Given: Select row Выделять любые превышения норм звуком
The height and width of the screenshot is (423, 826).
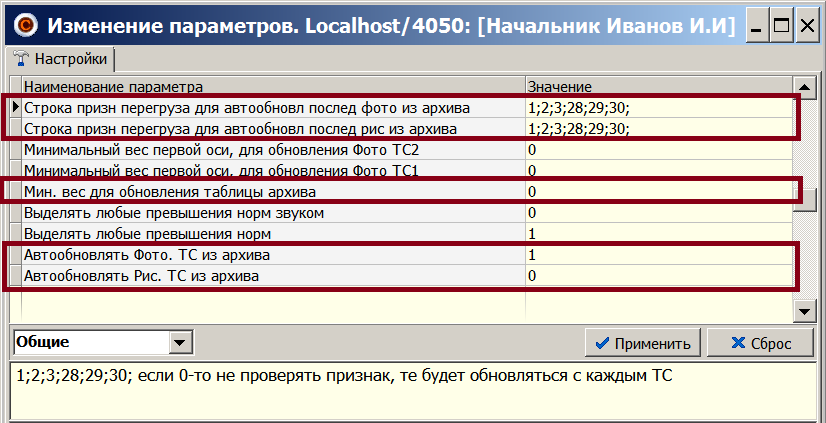Looking at the screenshot, I should (272, 212).
